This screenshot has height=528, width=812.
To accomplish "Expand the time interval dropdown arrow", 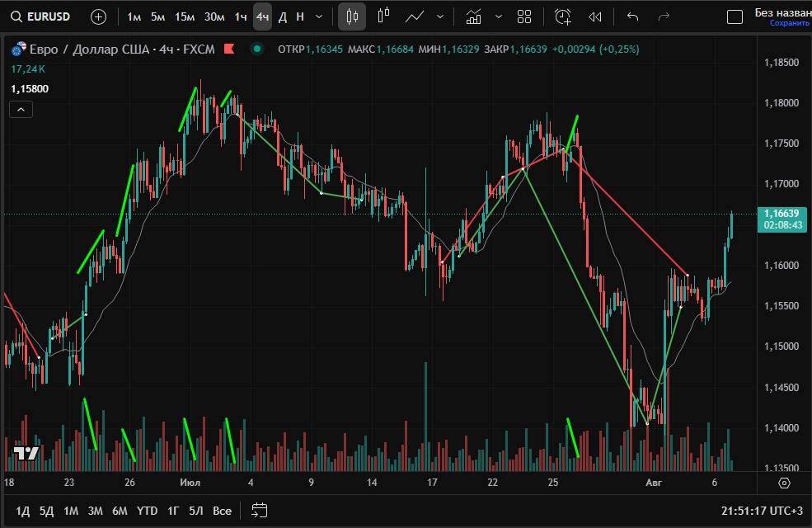I will (319, 16).
